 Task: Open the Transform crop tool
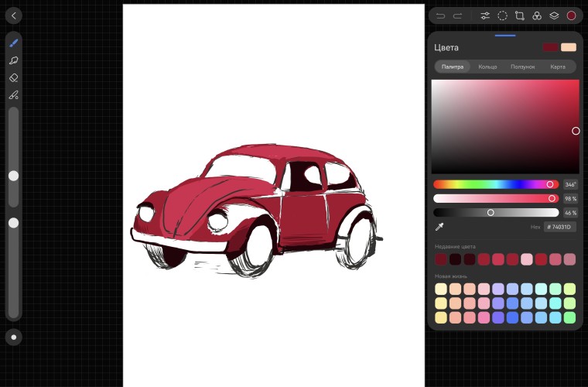click(519, 15)
